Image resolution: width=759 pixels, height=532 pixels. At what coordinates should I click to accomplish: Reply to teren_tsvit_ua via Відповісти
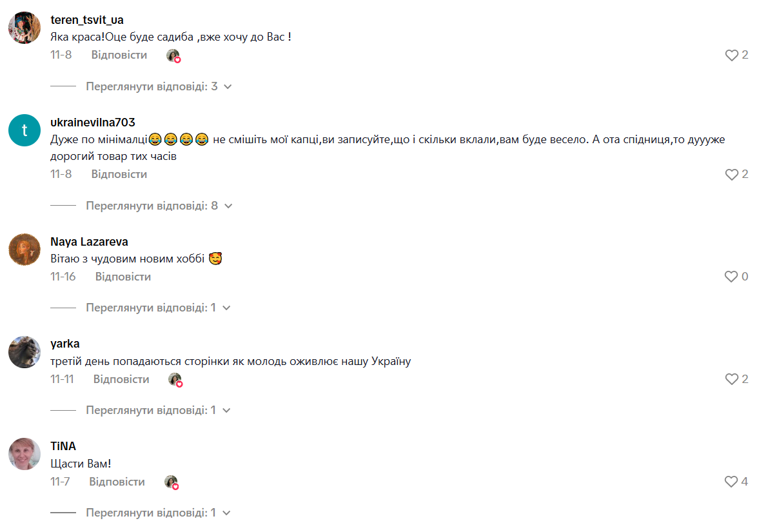point(119,55)
